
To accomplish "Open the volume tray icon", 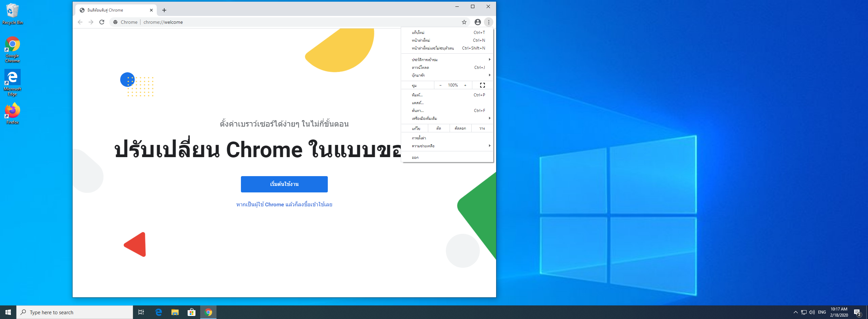I will point(812,312).
